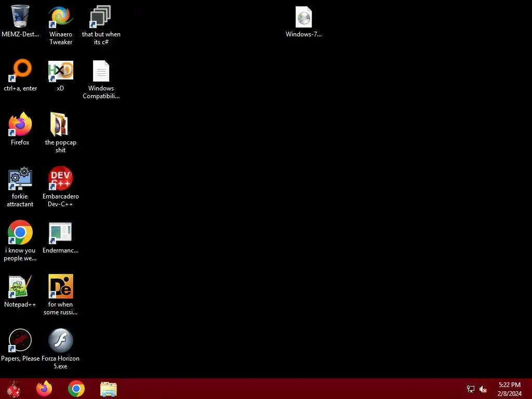Select the 'i know you people we...' Chrome shortcut
Viewport: 532px width, 399px height.
tap(20, 232)
